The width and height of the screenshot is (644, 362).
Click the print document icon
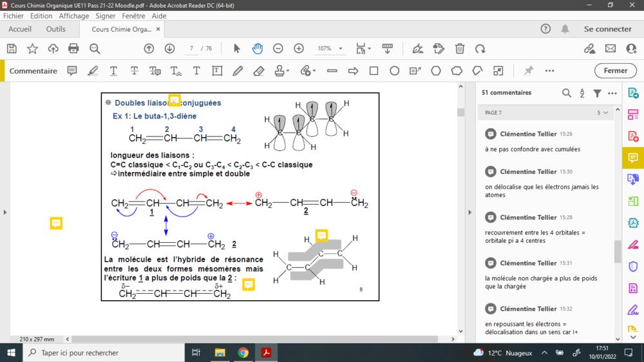tap(73, 48)
